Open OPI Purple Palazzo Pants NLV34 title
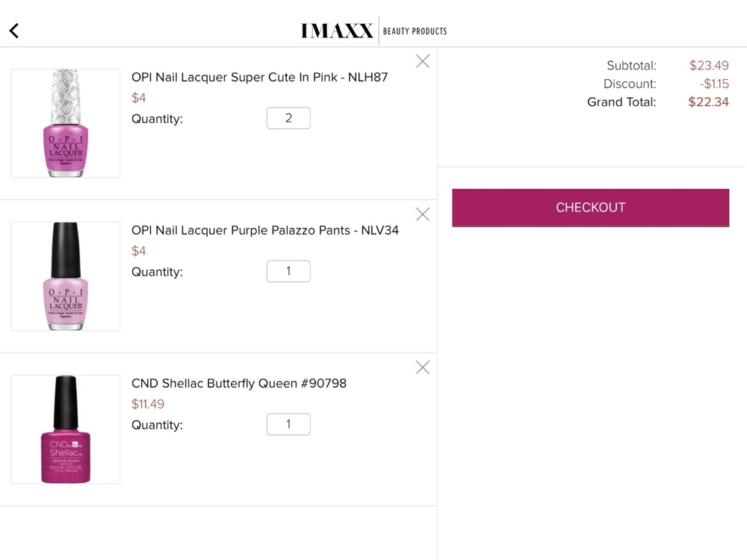 click(265, 231)
